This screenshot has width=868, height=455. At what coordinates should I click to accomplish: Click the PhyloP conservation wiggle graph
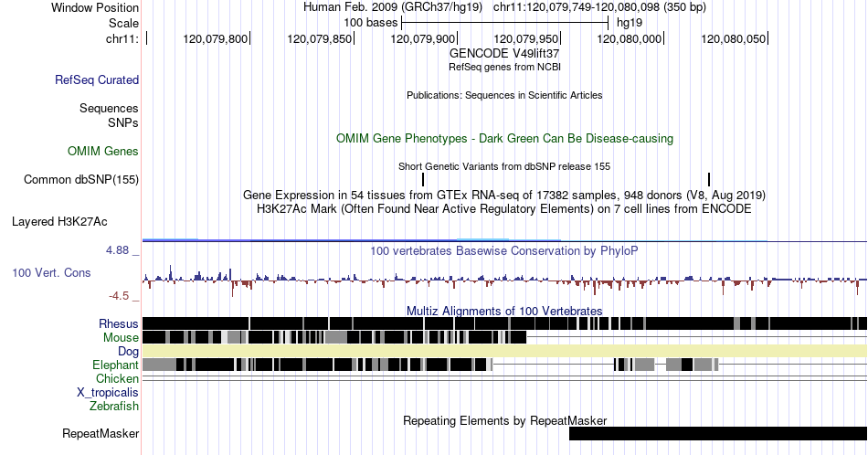pyautogui.click(x=504, y=280)
